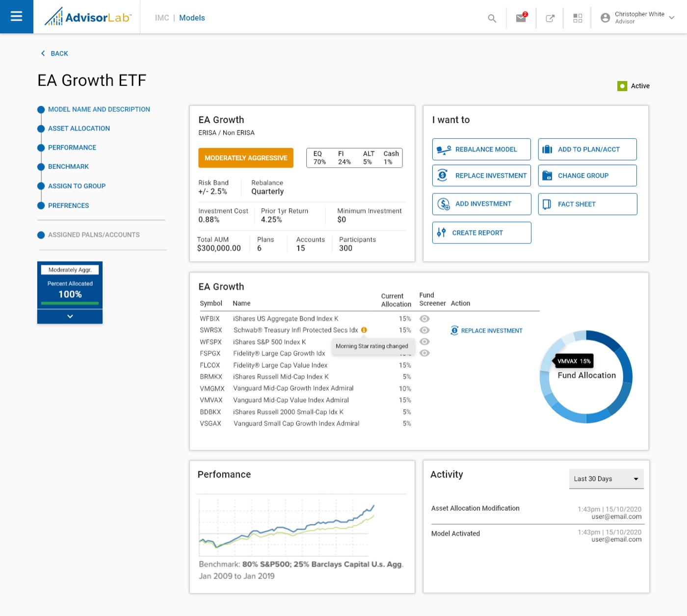Expand Christopher White user menu chevron
The image size is (687, 616).
coord(672,18)
